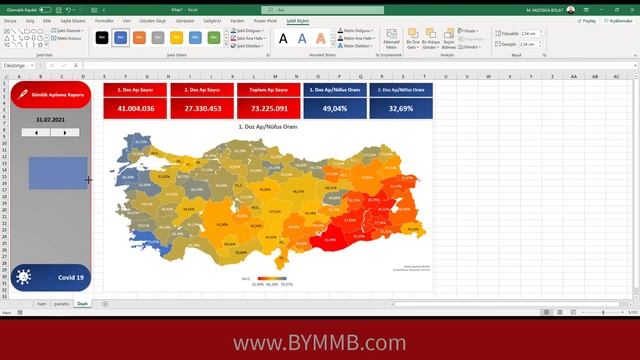The image size is (640, 360).
Task: Click the Covid 19 banner shape
Action: 51,278
